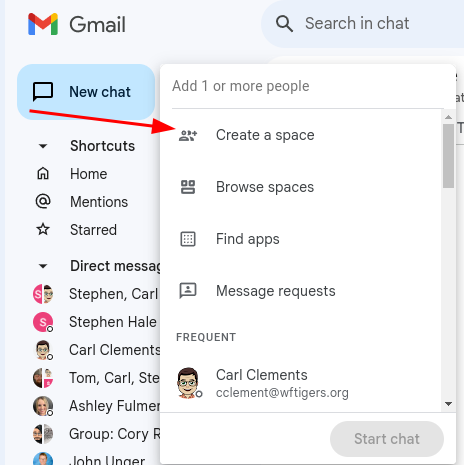Click the Group: Cory avatar icon
The height and width of the screenshot is (465, 464).
pyautogui.click(x=43, y=434)
